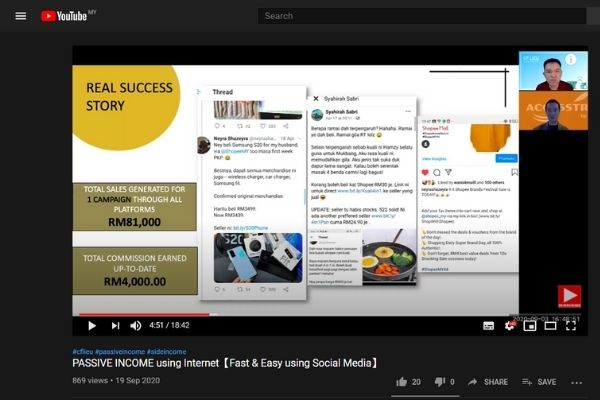Like the video with thumbs up
This screenshot has height=400, width=600.
point(402,382)
